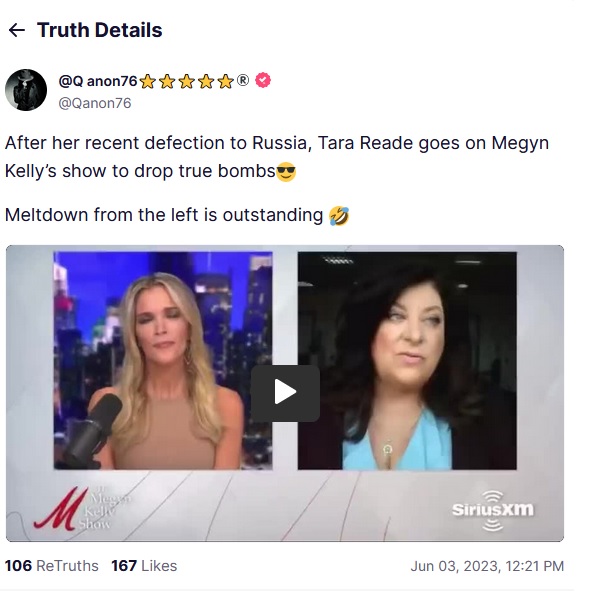Screen dimensions: 601x594
Task: Click the right video pane with blue top
Action: [x=407, y=360]
